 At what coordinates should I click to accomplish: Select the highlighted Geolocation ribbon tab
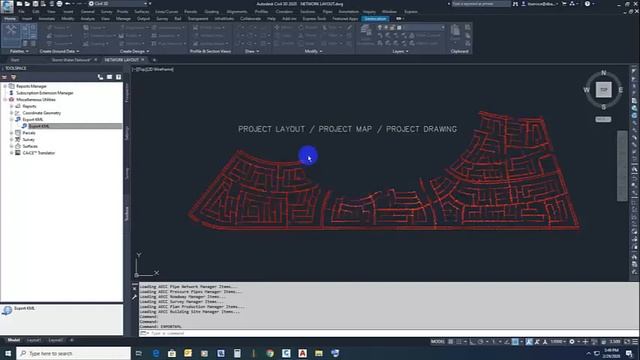coord(375,19)
